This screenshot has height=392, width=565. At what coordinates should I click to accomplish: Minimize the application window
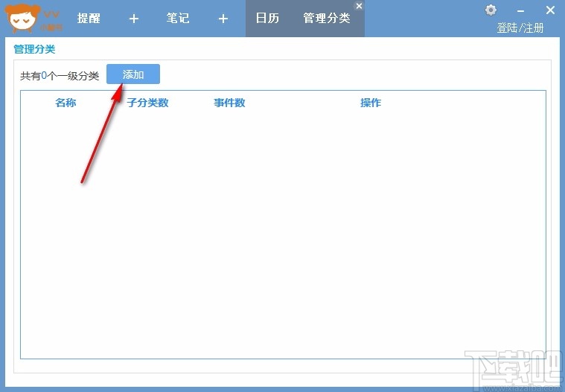coord(520,11)
